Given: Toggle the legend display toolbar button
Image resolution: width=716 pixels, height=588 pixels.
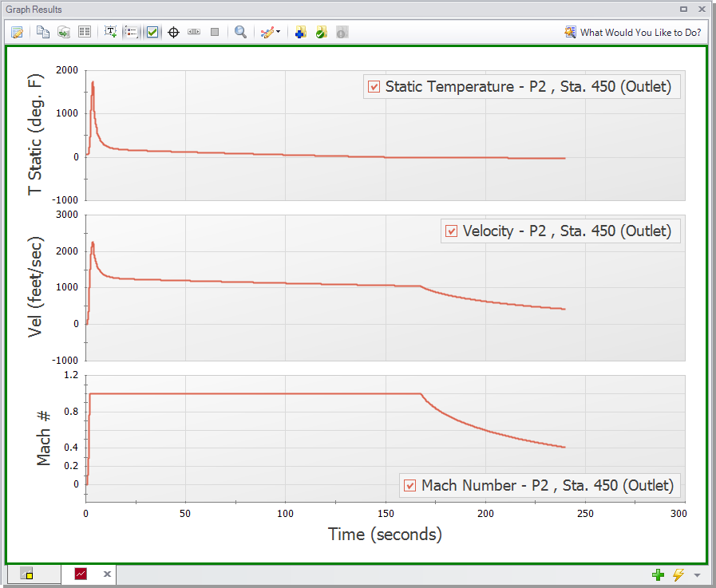Looking at the screenshot, I should coord(132,33).
